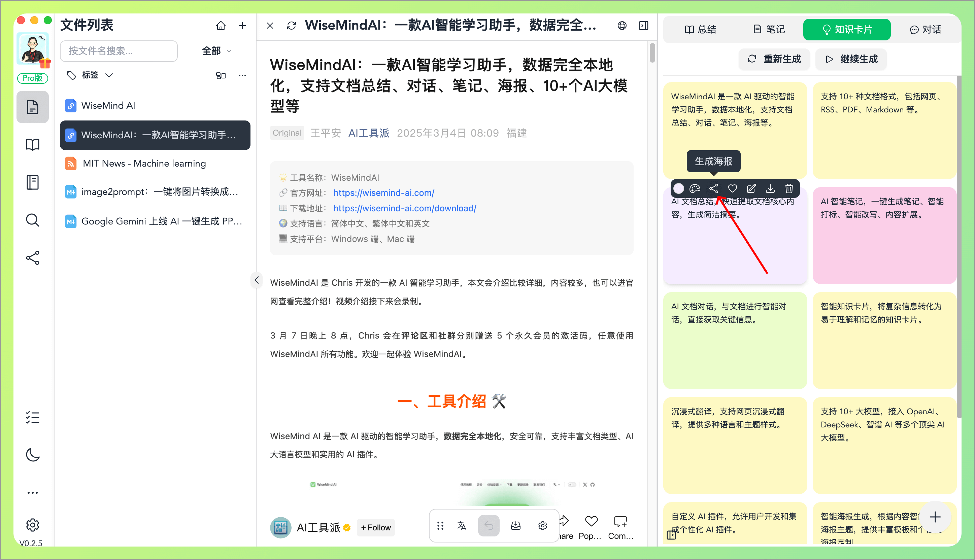
Task: Favorite the card with the heart icon
Action: point(732,188)
